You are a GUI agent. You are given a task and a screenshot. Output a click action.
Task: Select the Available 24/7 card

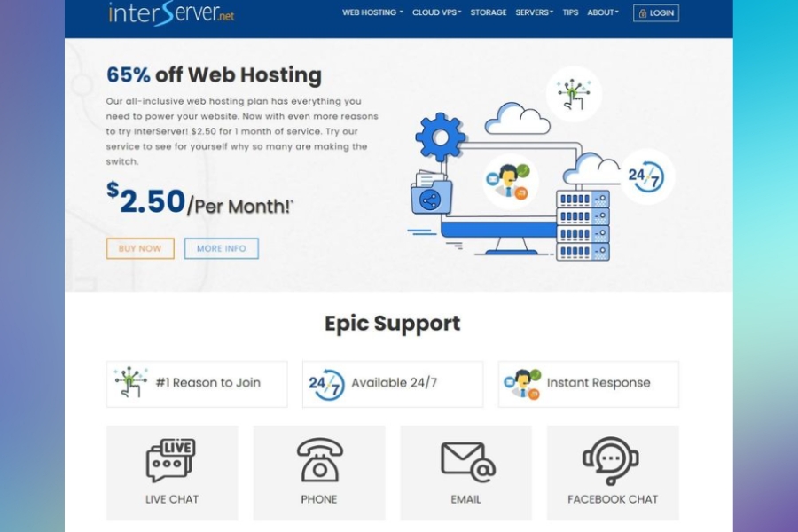coord(393,384)
